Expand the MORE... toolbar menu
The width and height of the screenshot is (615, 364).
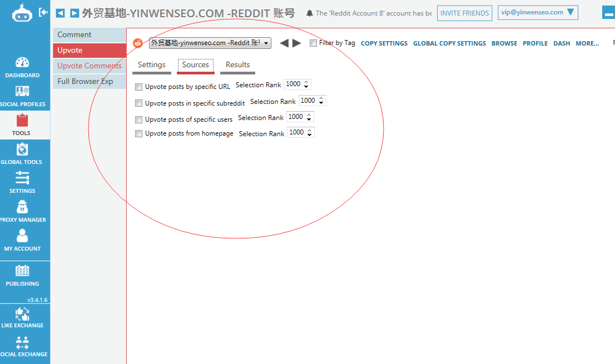(587, 43)
